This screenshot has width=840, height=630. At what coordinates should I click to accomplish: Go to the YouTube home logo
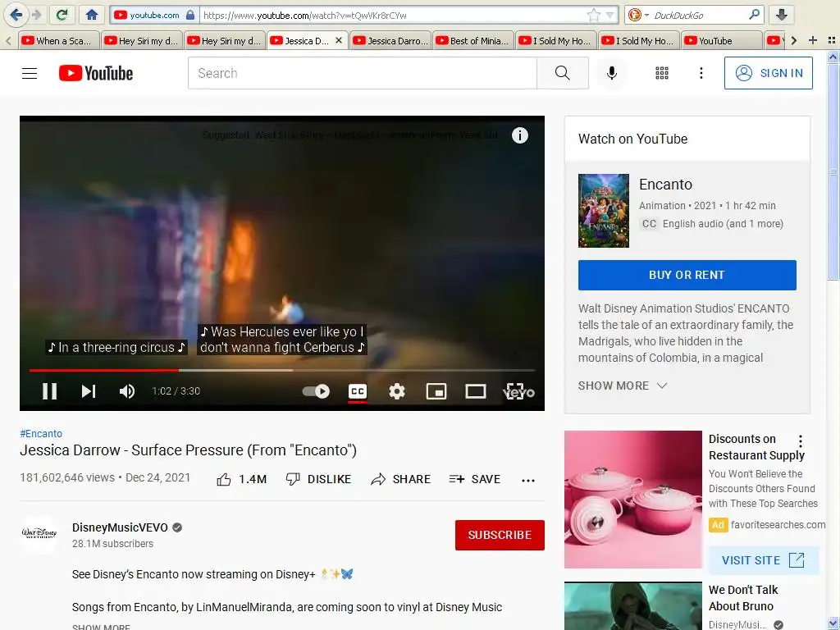coord(96,73)
